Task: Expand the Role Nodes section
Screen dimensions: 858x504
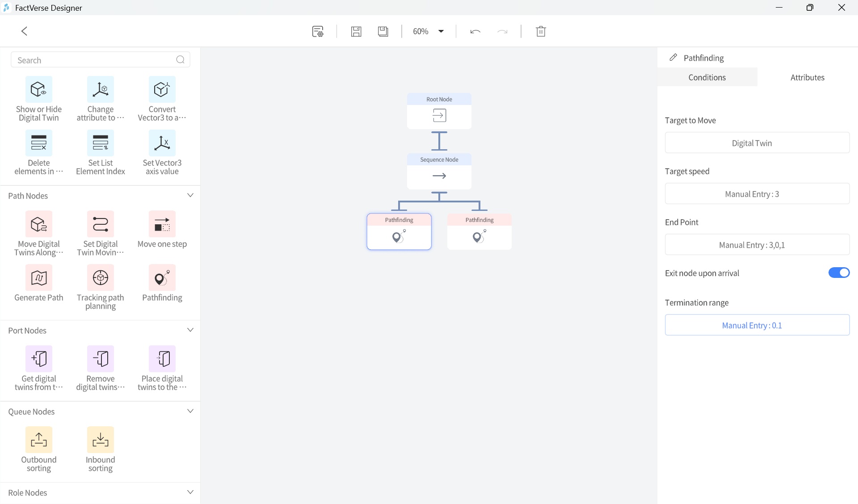Action: [x=190, y=491]
